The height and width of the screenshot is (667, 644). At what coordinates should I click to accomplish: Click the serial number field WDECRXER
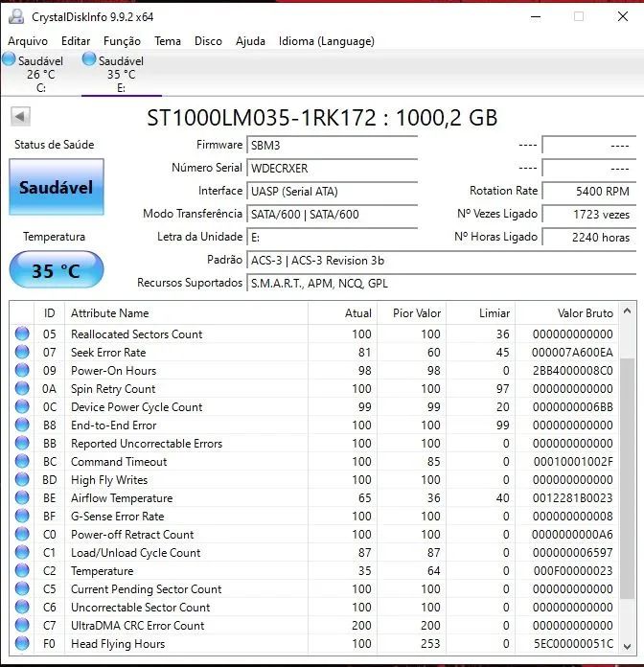click(x=332, y=168)
